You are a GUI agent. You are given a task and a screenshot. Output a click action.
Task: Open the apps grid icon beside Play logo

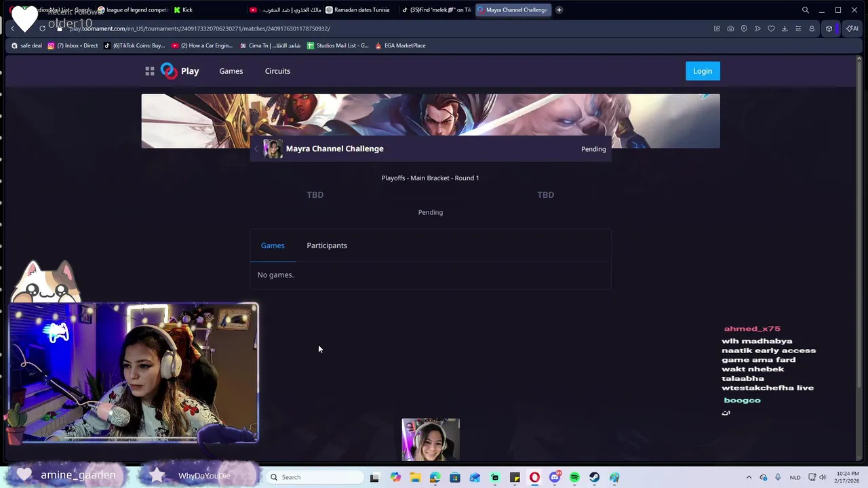150,71
